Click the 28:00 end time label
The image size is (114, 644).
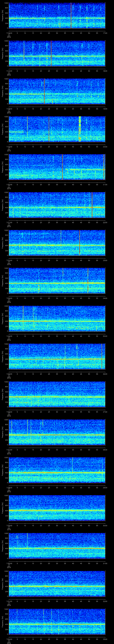pyautogui.click(x=105, y=450)
